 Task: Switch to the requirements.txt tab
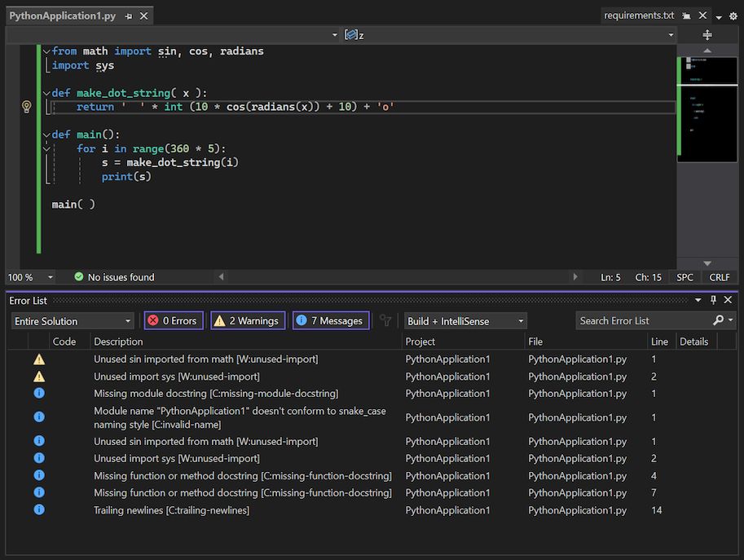point(639,15)
